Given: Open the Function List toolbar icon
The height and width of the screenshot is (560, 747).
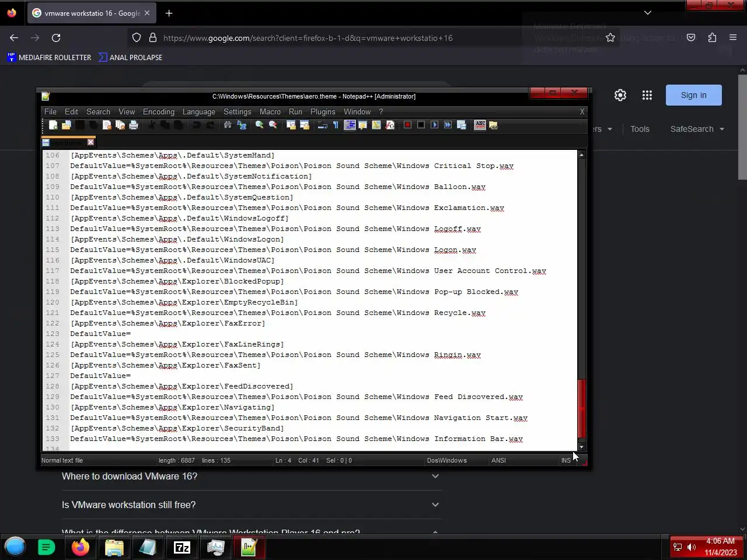Looking at the screenshot, I should click(390, 125).
